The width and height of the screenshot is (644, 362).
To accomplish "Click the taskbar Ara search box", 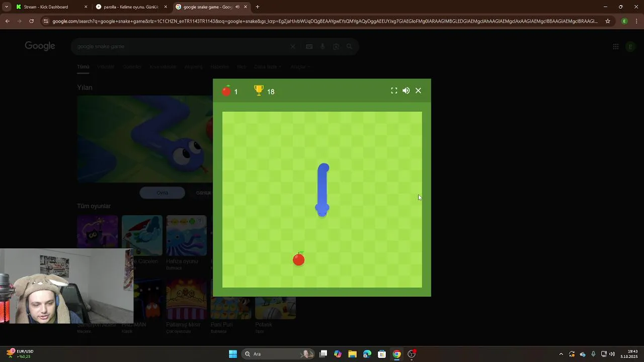I will click(x=278, y=354).
